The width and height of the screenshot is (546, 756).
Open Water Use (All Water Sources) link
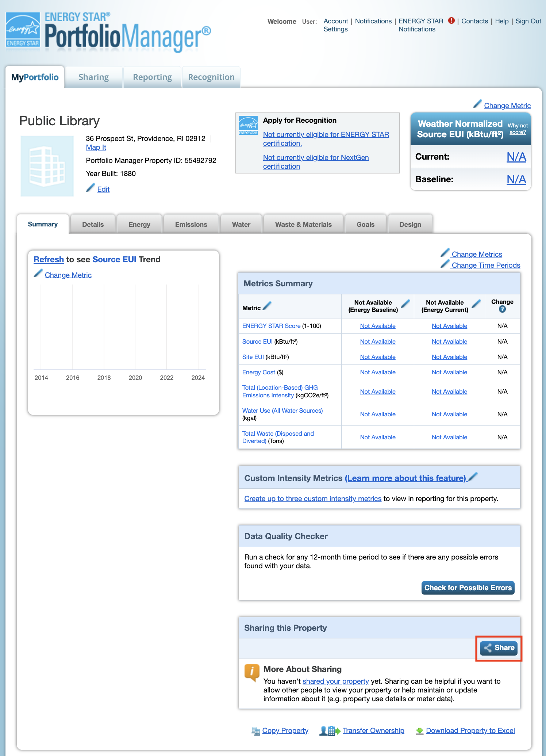pos(282,411)
